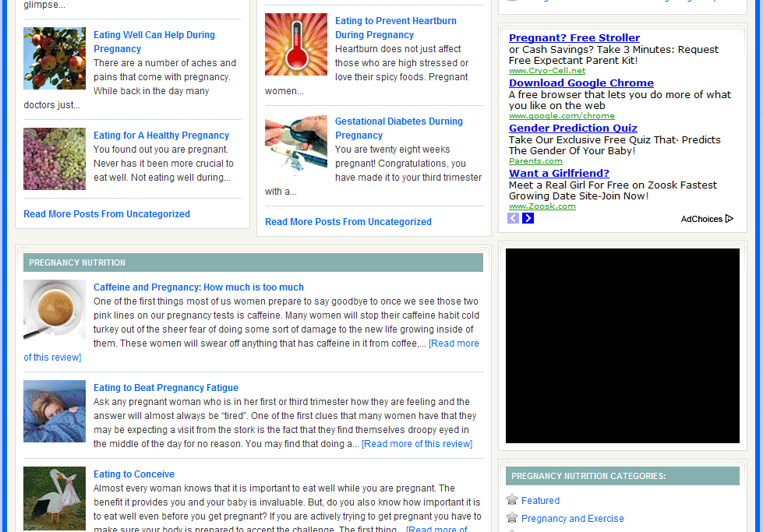Open the sleeping woman fatigue thumbnail
Image resolution: width=763 pixels, height=532 pixels.
point(55,411)
